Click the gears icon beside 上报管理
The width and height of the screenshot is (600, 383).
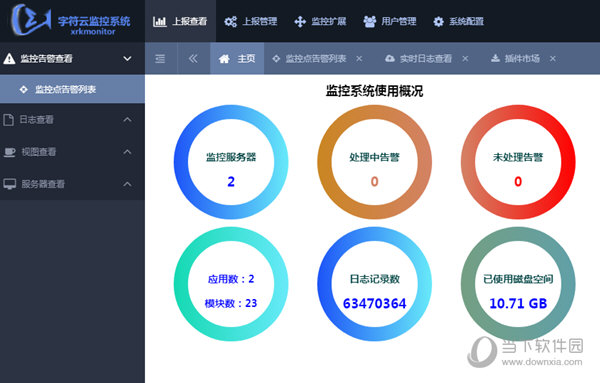coord(230,21)
